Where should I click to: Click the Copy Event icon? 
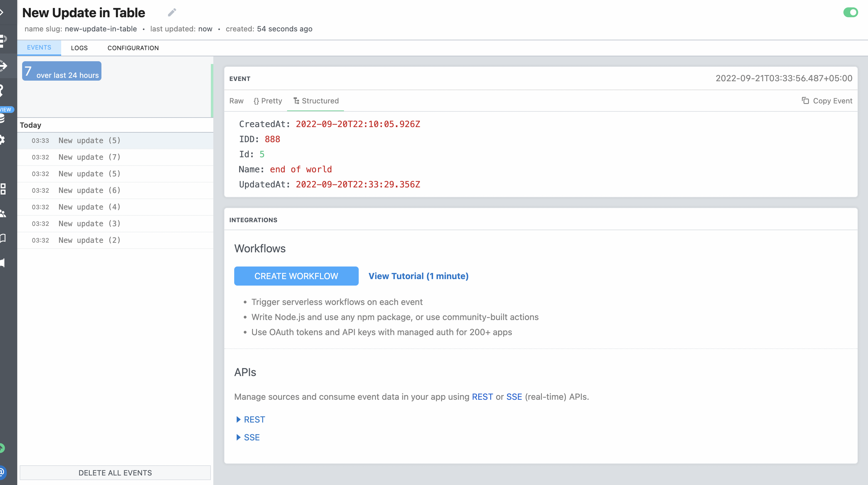tap(805, 101)
